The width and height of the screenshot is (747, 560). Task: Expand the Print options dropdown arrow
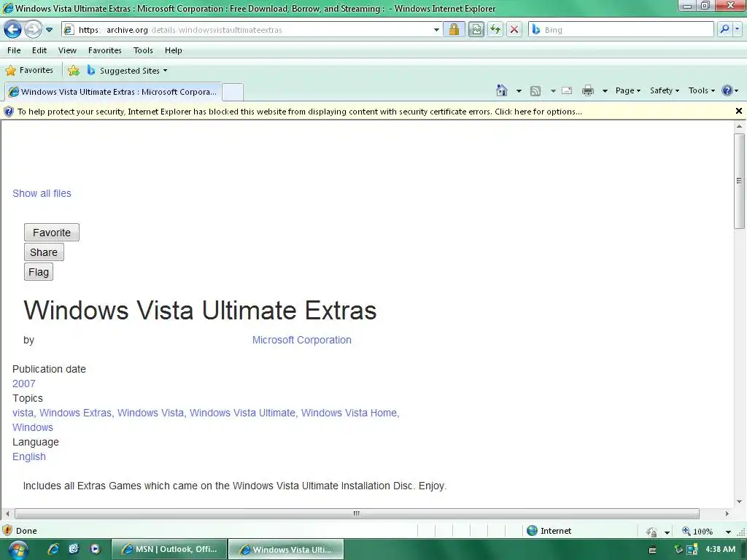[605, 90]
